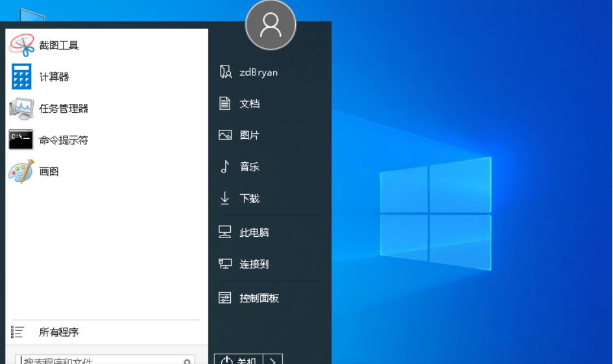Click the 连接到 connect-to entry
Screen dimensions: 613x364
pos(254,264)
